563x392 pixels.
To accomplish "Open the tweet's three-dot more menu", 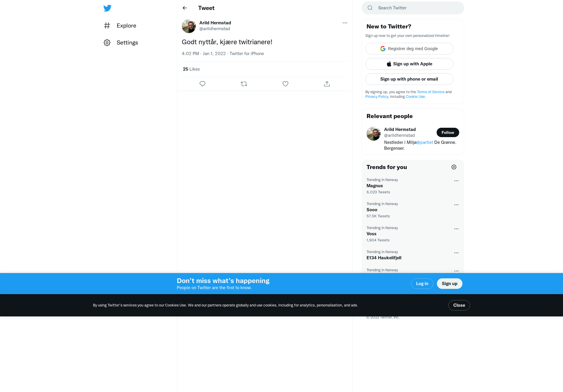I will [345, 23].
